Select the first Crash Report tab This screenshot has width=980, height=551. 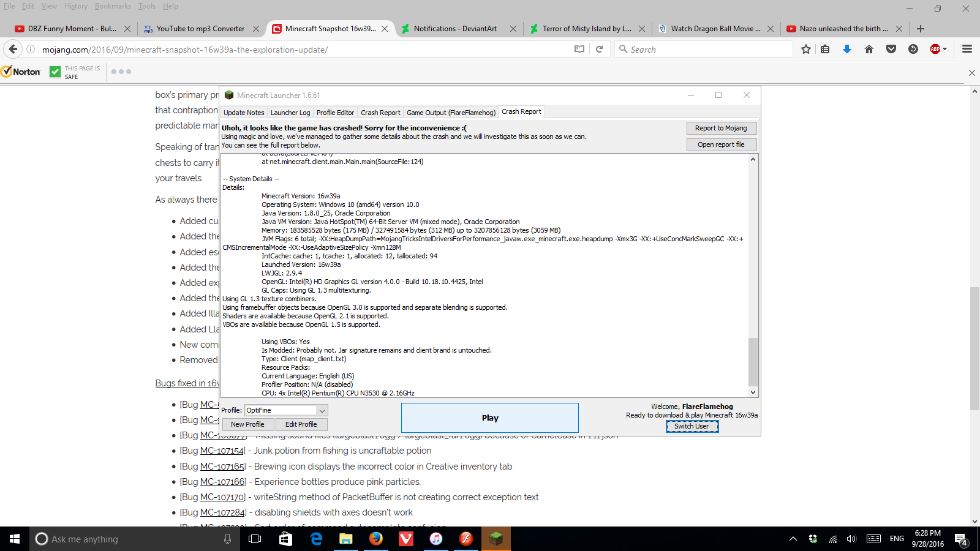pyautogui.click(x=380, y=113)
